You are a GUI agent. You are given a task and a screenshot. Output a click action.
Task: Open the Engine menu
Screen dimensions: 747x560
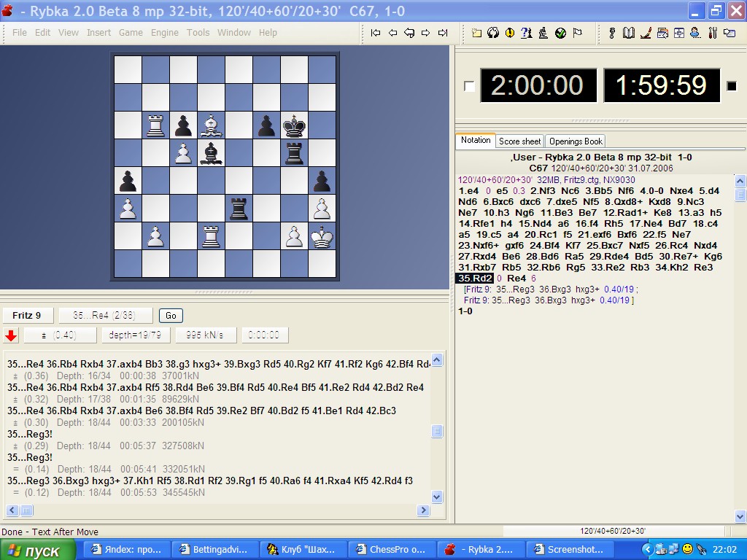coord(164,32)
